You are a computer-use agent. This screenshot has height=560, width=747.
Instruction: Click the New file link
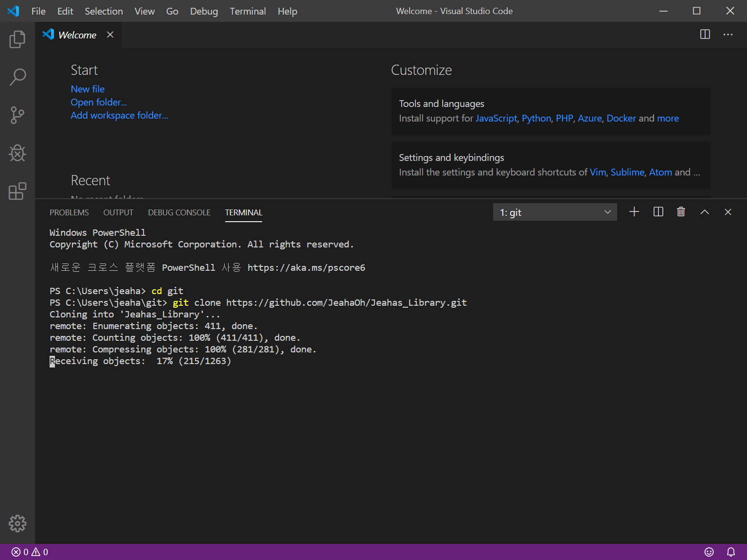click(88, 89)
